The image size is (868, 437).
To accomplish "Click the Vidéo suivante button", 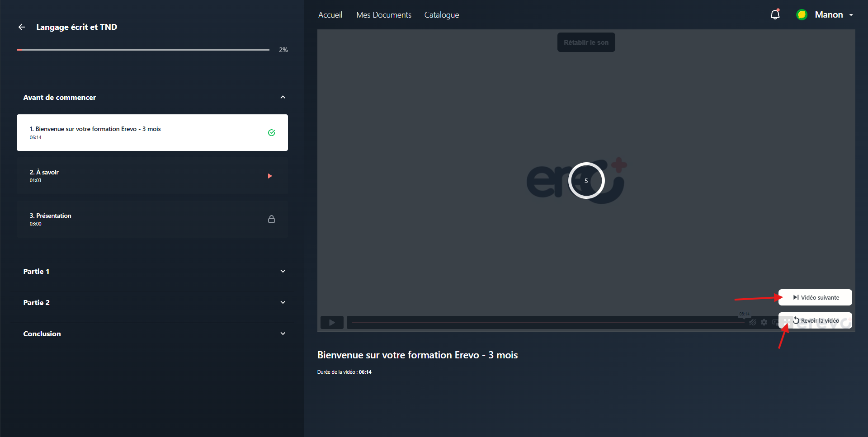I will [815, 297].
